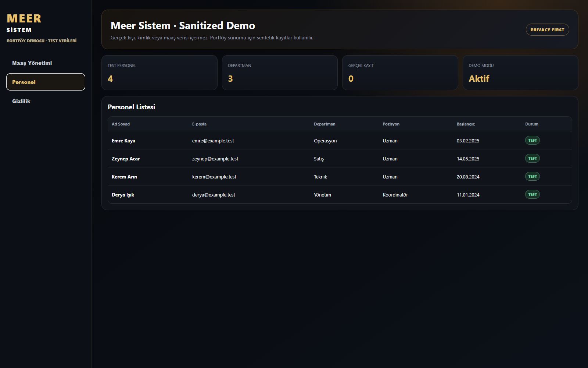Click the MEER logo in the sidebar
The width and height of the screenshot is (588, 368).
click(x=24, y=18)
